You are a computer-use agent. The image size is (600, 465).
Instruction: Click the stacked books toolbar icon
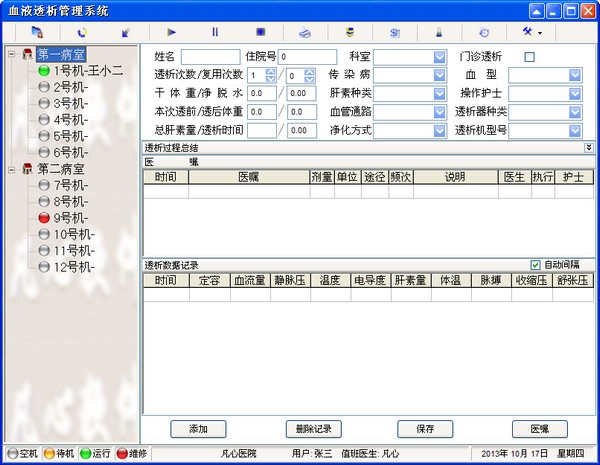[349, 32]
